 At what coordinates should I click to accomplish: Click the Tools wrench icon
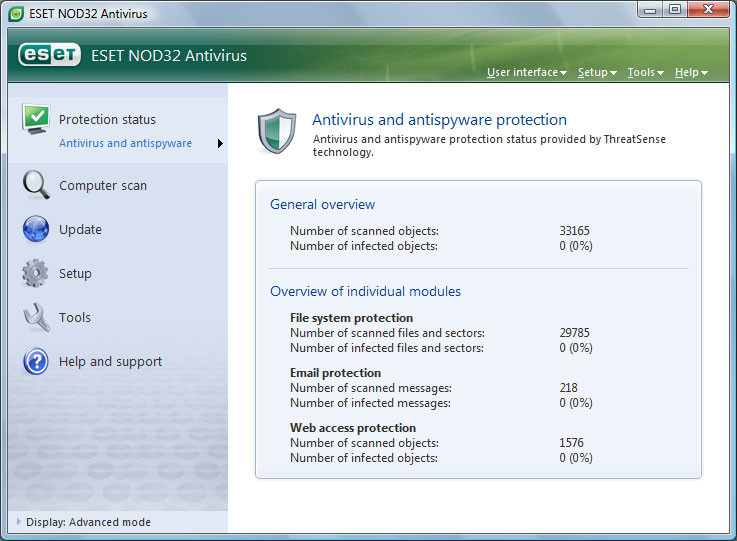tap(36, 317)
